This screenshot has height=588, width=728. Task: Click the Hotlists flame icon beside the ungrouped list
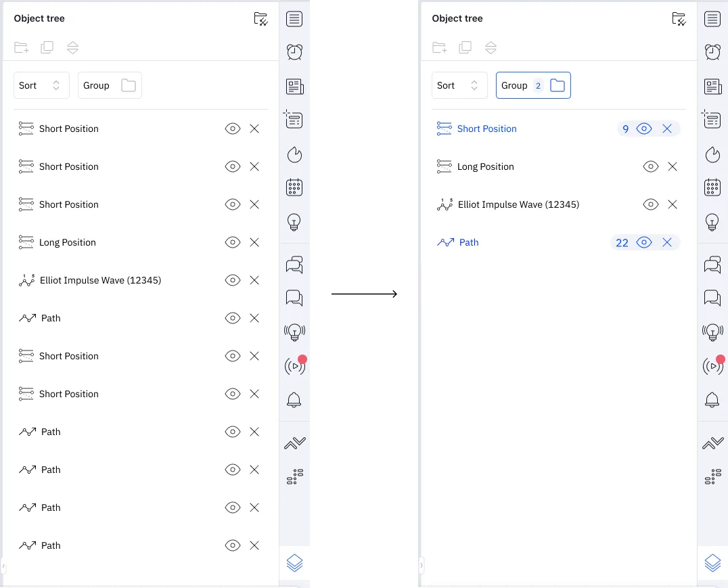(x=294, y=155)
